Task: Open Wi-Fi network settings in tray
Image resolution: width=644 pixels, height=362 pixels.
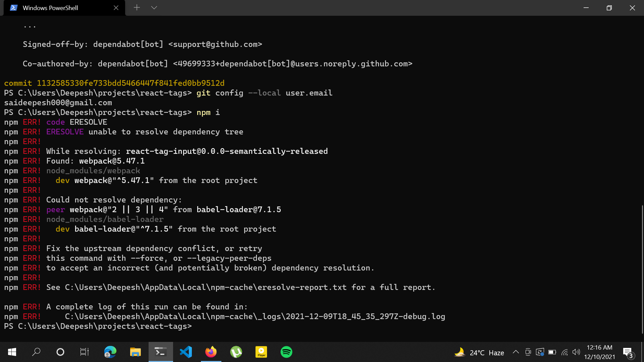Action: coord(565,352)
